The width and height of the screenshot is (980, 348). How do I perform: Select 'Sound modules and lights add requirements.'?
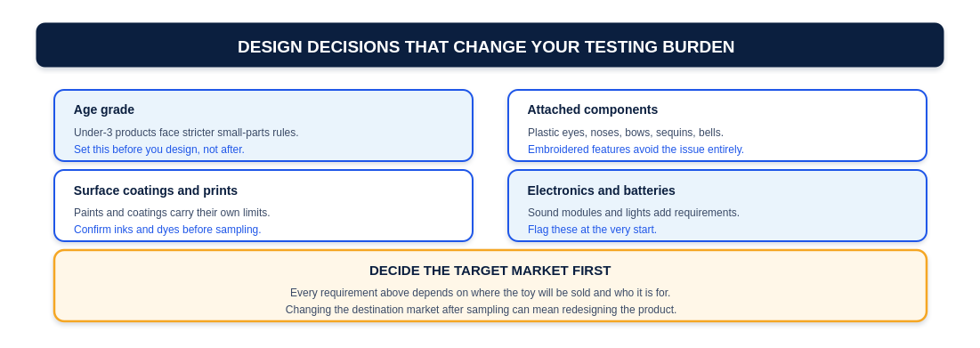coord(633,213)
